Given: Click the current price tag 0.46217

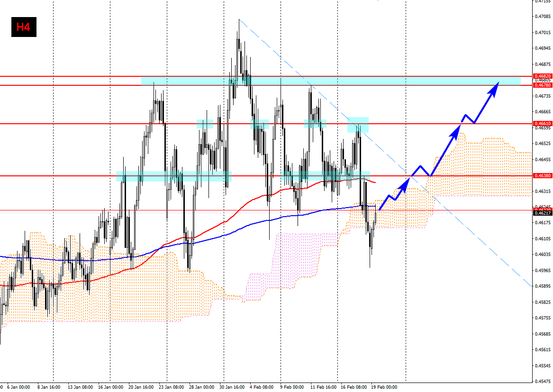Looking at the screenshot, I should click(x=543, y=213).
